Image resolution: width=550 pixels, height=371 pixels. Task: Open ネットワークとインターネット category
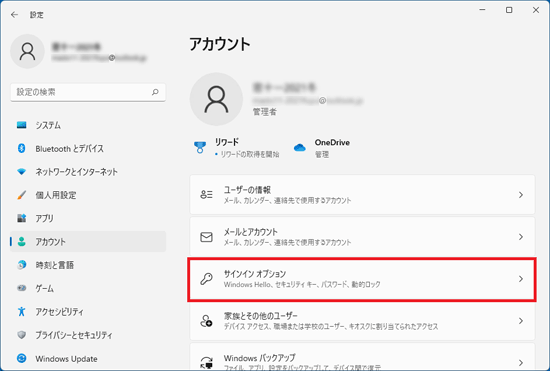(x=88, y=172)
